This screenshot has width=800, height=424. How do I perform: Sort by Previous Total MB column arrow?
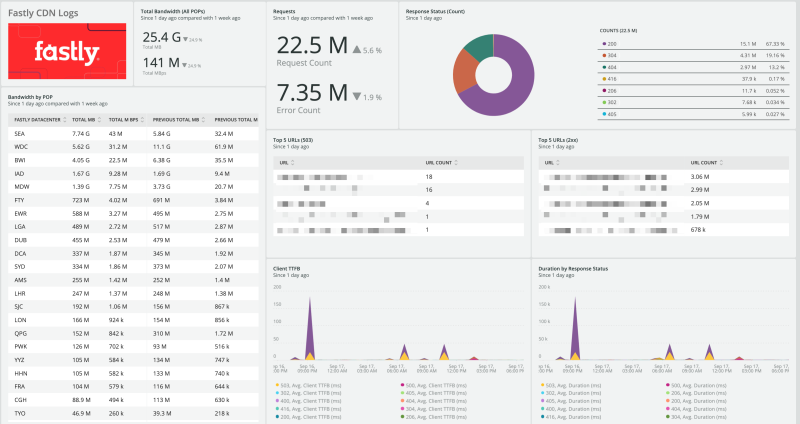click(204, 119)
